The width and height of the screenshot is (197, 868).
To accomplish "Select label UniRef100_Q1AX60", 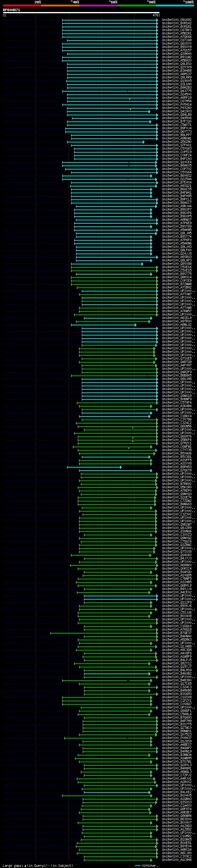I will (x=177, y=555).
